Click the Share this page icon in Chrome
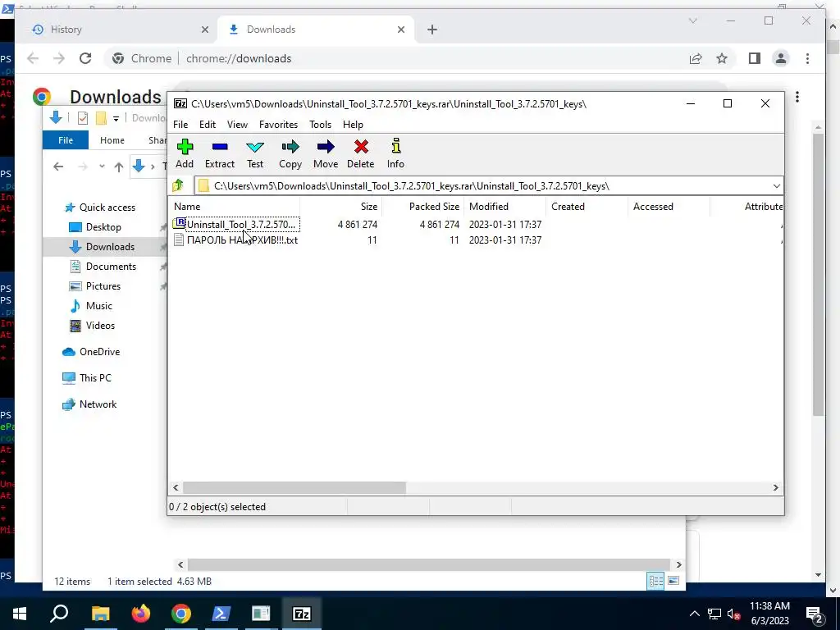Image resolution: width=840 pixels, height=630 pixels. click(696, 58)
